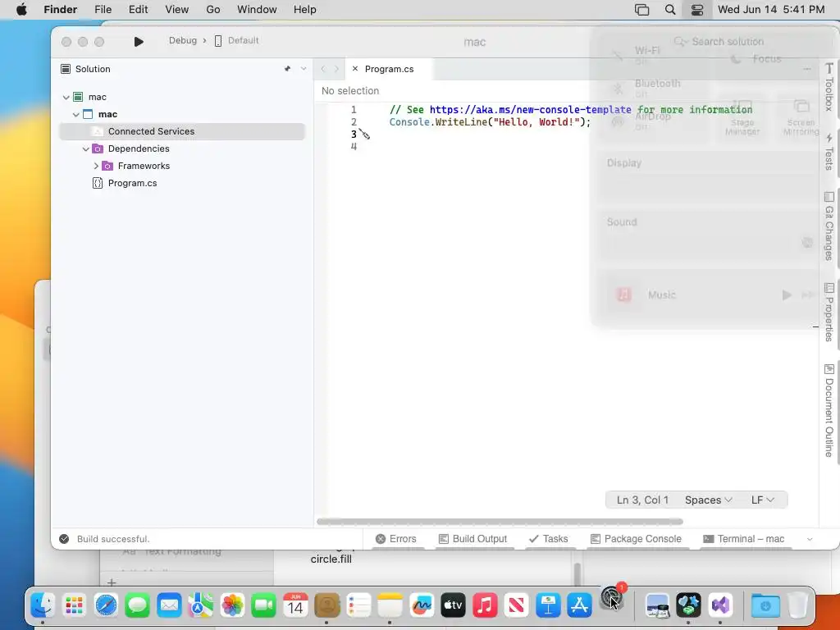Open Freeform from the Dock
Screen dimensions: 840x630
coord(422,606)
